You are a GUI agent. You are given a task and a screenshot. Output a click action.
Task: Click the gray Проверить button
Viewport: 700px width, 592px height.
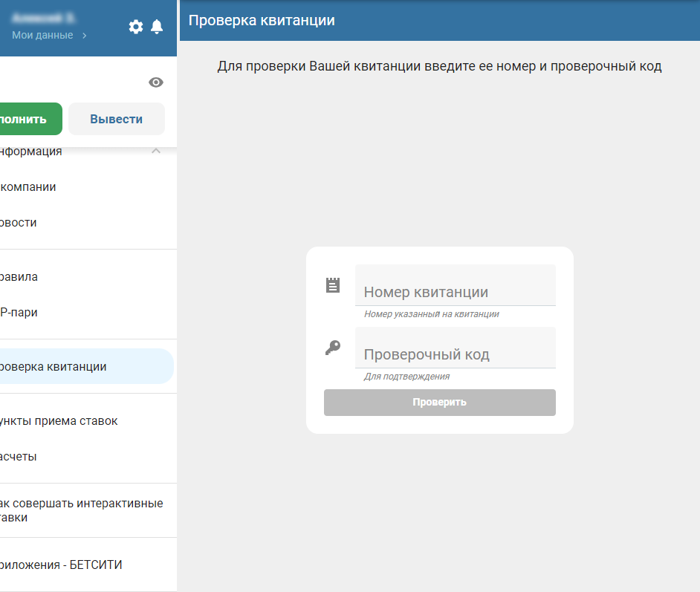coord(440,403)
